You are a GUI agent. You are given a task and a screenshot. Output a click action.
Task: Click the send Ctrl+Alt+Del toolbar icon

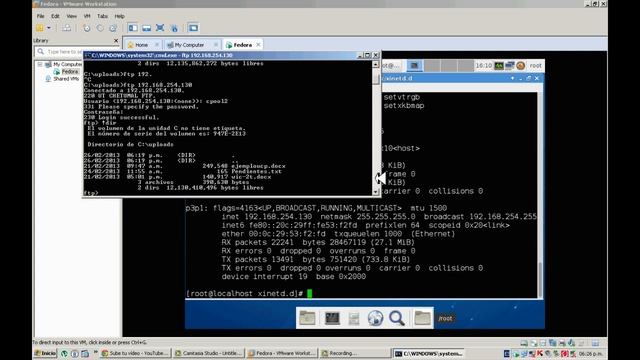point(66,28)
